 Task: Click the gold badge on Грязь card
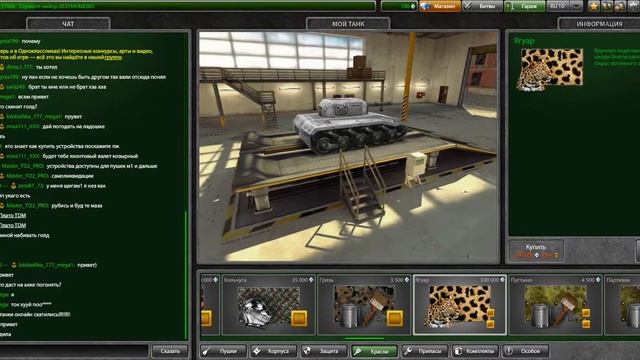tap(395, 318)
